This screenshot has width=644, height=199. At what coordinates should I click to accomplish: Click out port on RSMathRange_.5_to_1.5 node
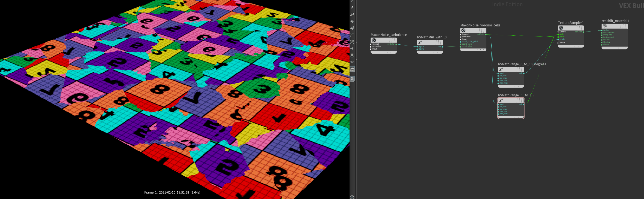523,104
